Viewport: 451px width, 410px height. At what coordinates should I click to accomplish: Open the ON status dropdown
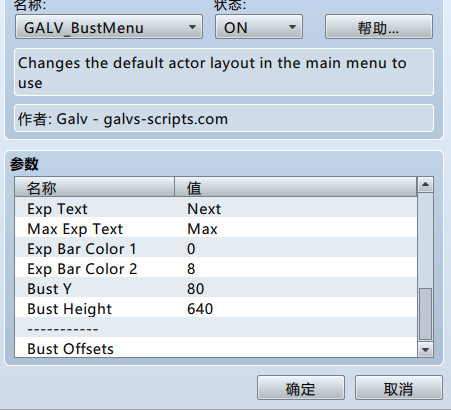[x=259, y=27]
